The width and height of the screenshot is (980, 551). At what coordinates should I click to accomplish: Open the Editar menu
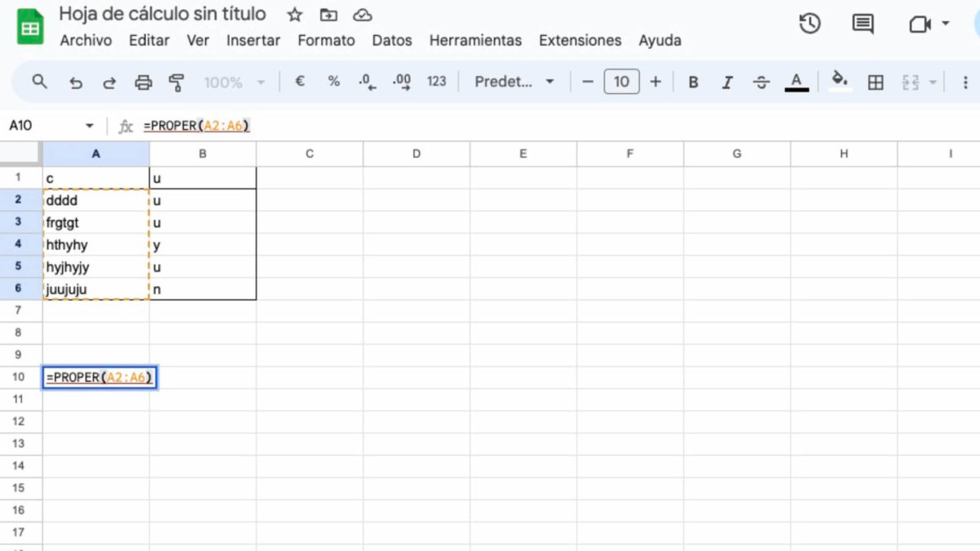point(149,40)
